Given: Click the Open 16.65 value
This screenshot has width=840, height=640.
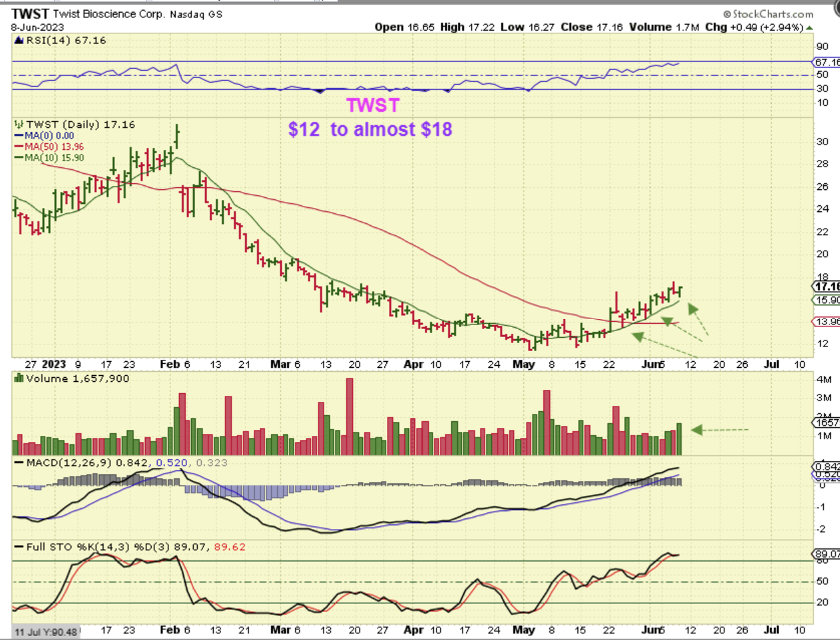Looking at the screenshot, I should click(x=404, y=27).
